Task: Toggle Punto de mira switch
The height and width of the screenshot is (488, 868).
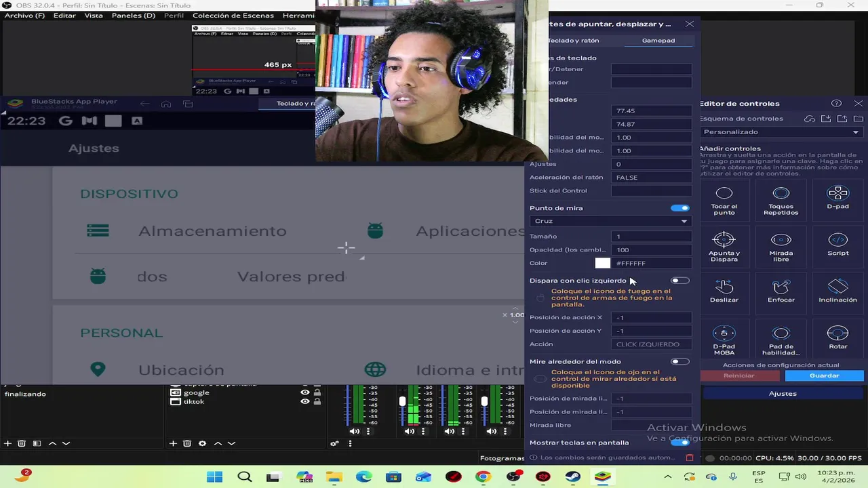Action: [680, 208]
